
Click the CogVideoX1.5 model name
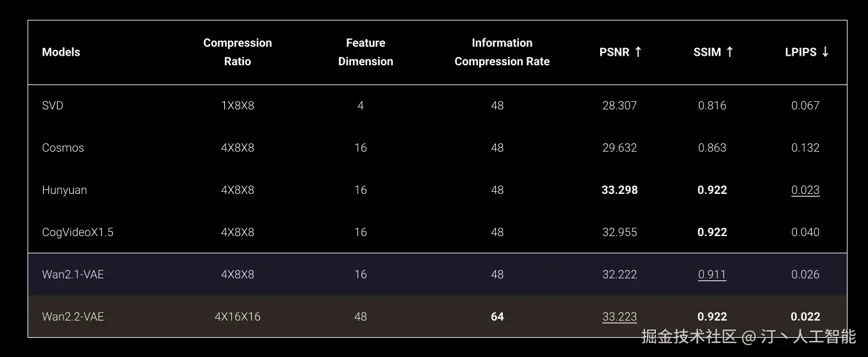pos(78,232)
